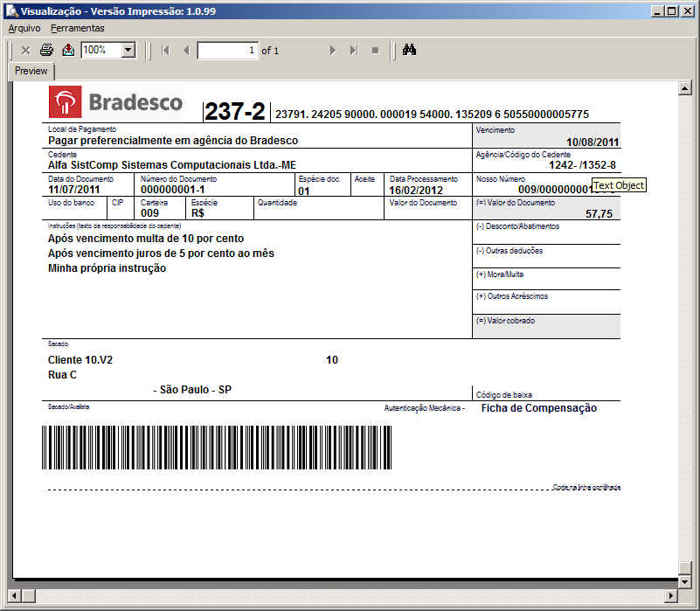Viewport: 700px width, 611px height.
Task: Click the vertical scrollbar down arrow
Action: coord(685,581)
